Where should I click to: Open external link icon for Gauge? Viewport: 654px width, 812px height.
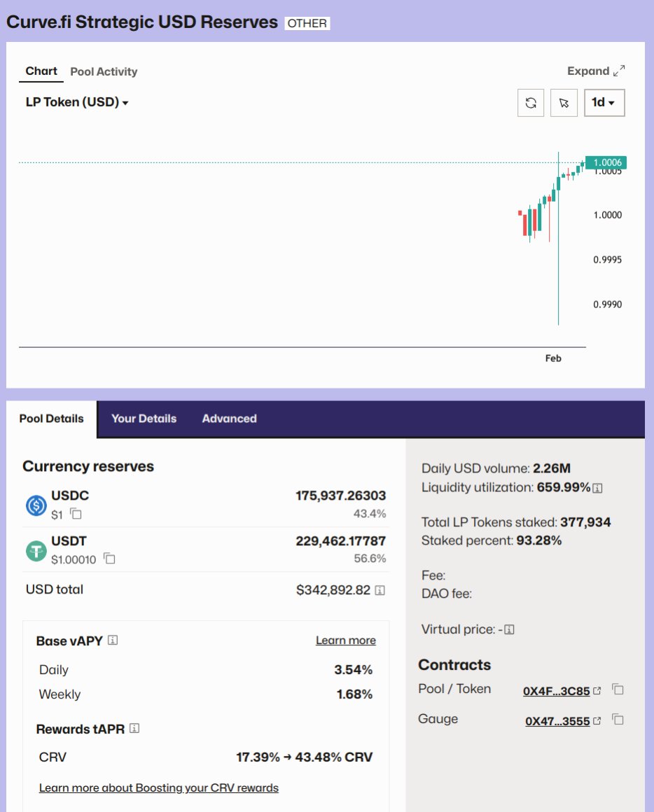coord(597,721)
